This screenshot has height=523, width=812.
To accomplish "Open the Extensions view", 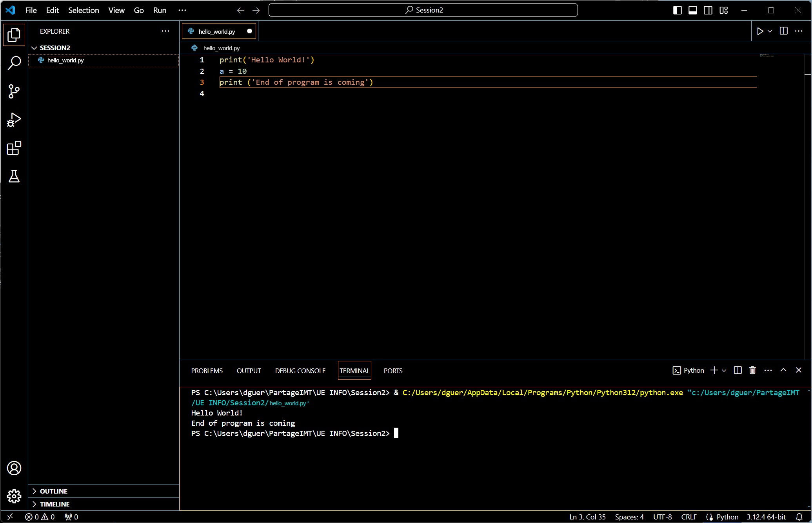I will tap(14, 148).
